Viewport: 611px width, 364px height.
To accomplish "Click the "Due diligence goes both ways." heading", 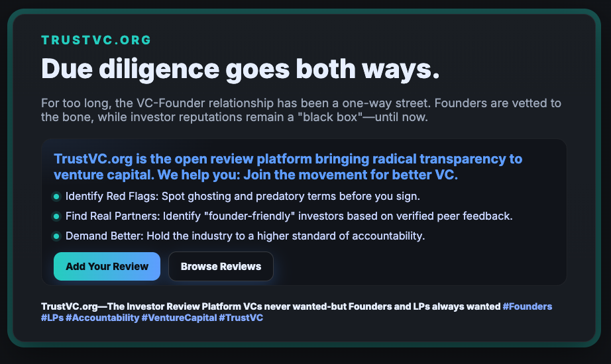I will (240, 69).
